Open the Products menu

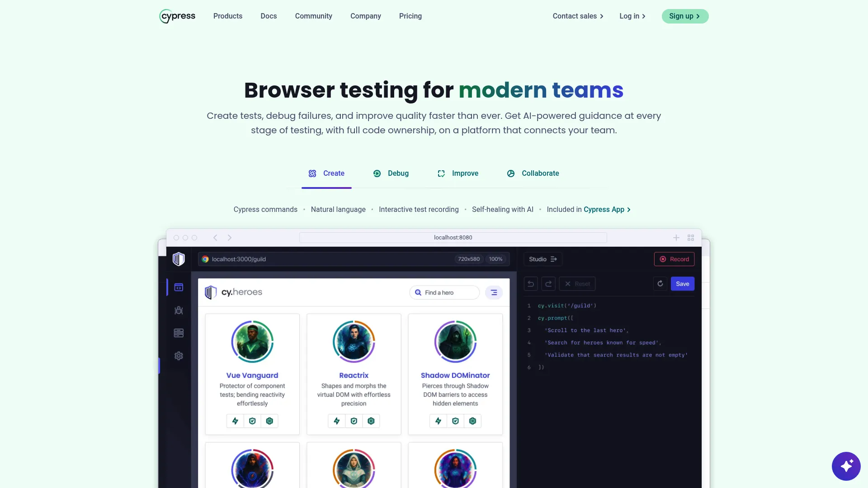coord(228,16)
